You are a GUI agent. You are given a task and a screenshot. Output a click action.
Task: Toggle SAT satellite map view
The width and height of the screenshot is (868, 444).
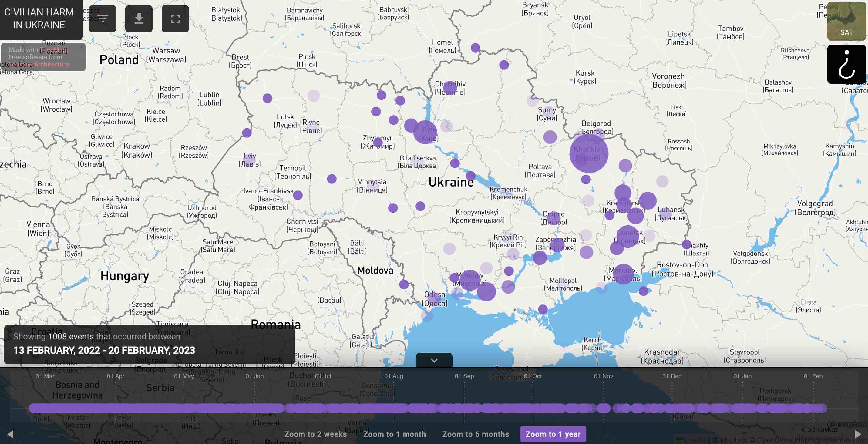coord(846,21)
